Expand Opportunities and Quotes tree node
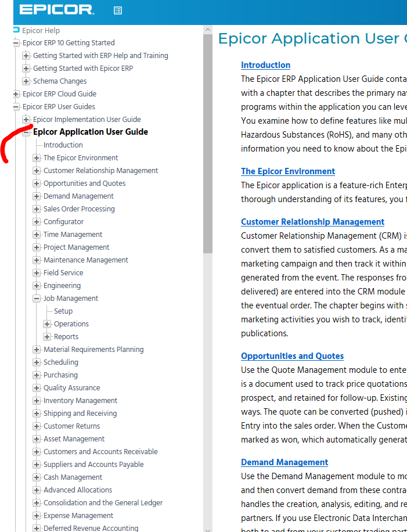 pos(37,184)
